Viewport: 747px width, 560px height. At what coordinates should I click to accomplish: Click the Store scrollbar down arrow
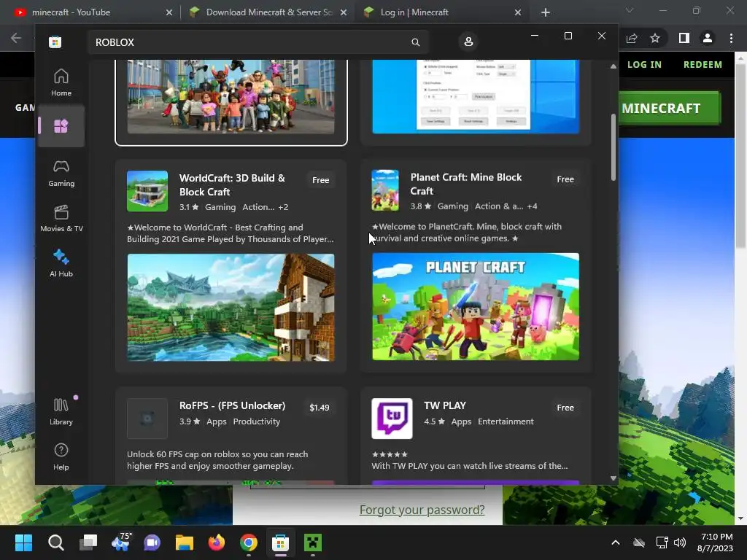click(x=613, y=478)
